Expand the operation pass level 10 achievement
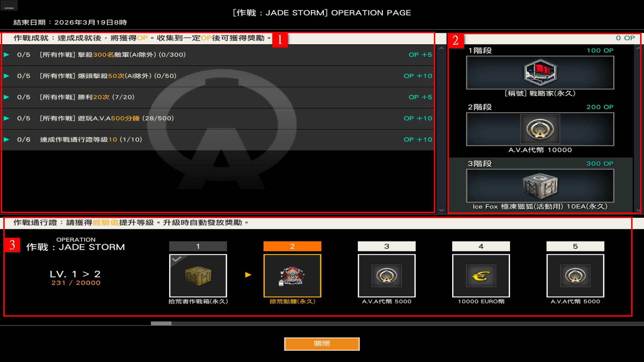Image resolution: width=644 pixels, height=362 pixels. coord(6,140)
